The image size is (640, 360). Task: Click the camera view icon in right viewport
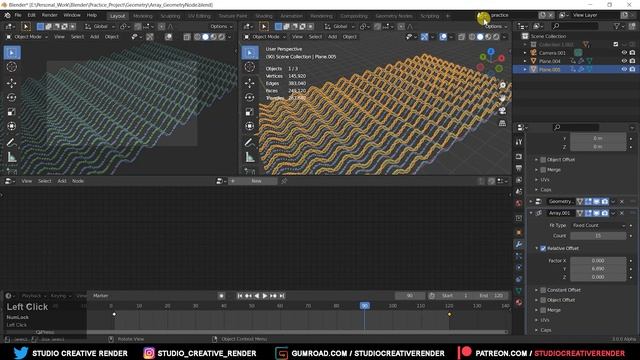coord(502,111)
